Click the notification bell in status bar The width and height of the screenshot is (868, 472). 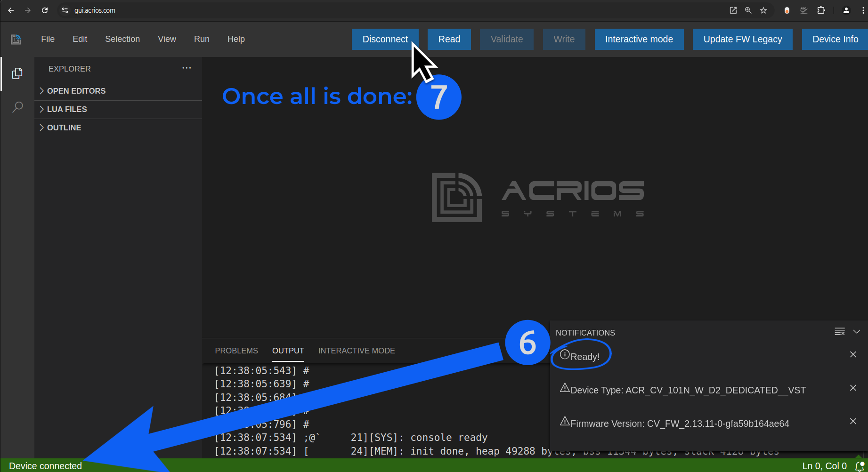859,466
